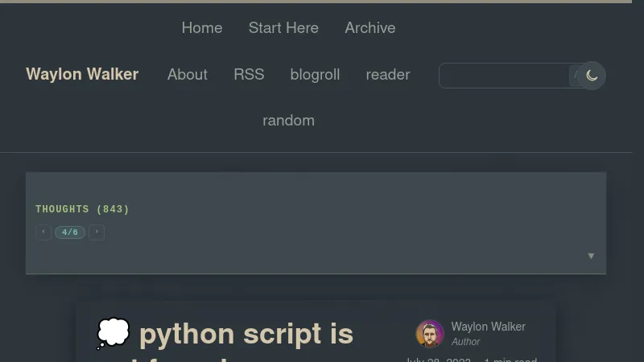Open the reader link
This screenshot has width=644, height=362.
[388, 74]
